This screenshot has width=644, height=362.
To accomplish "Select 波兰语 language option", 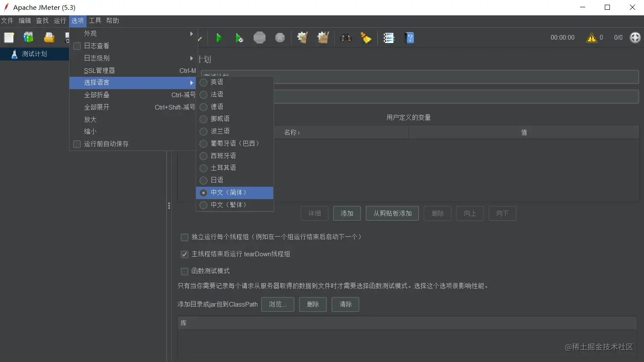I will tap(234, 131).
